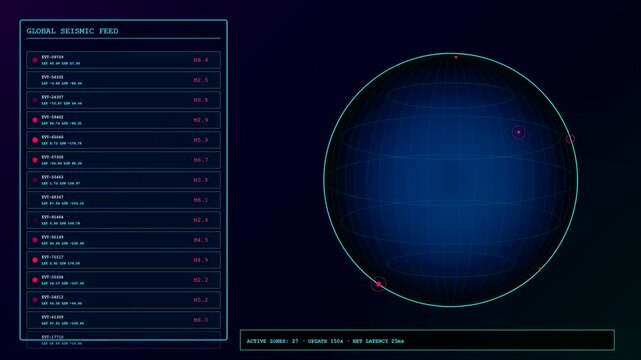The width and height of the screenshot is (641, 360).
Task: Click the ACTIVE ZONES: 27 status text
Action: click(x=272, y=341)
